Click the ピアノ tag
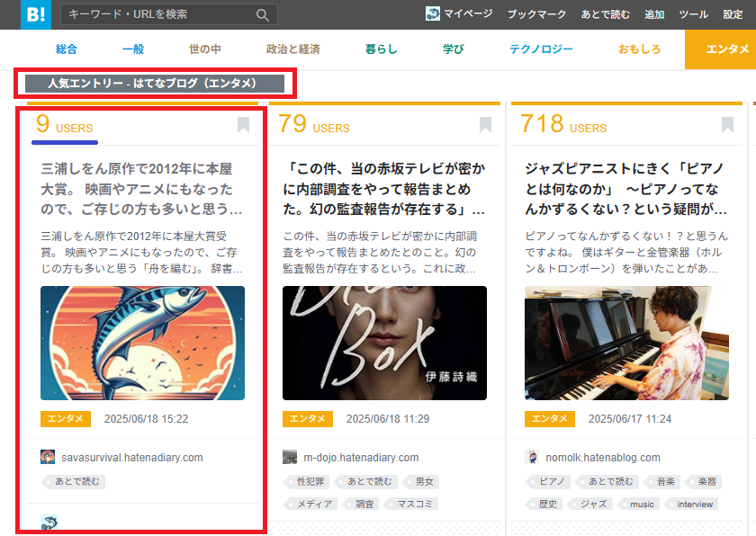The width and height of the screenshot is (756, 536). tap(549, 481)
